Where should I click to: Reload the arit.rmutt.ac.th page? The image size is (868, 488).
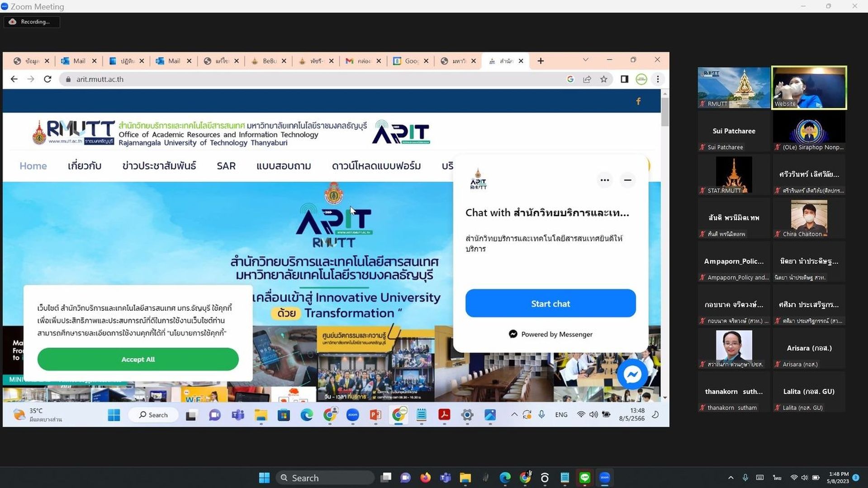click(x=47, y=79)
